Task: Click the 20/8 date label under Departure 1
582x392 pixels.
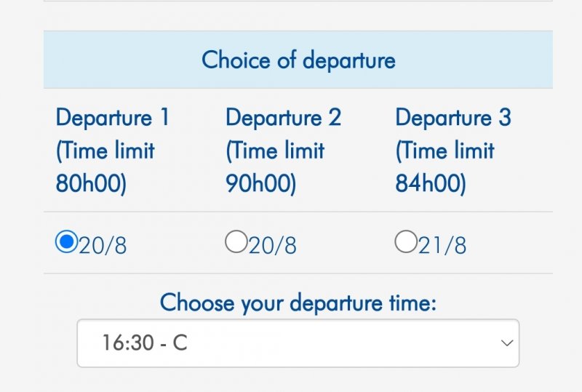Action: [103, 246]
